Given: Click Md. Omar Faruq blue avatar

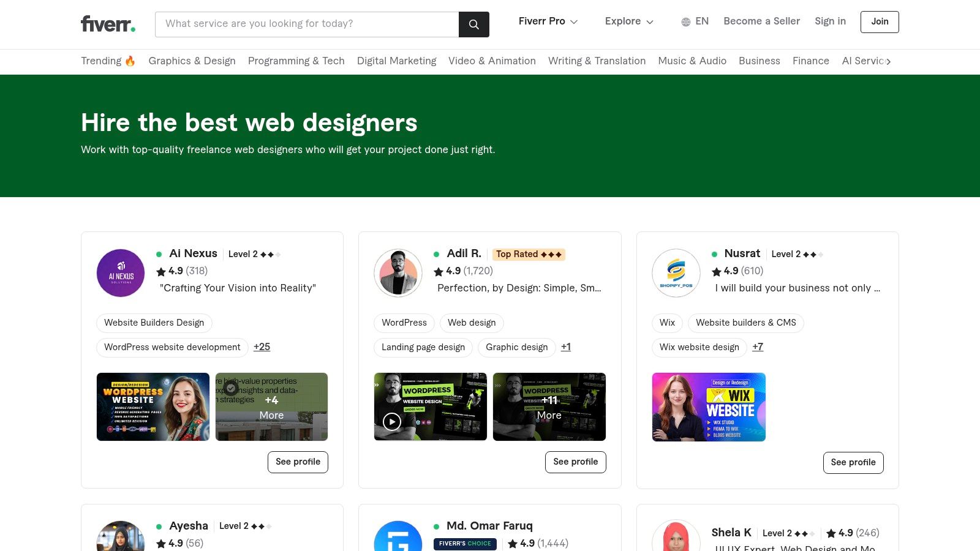Looking at the screenshot, I should pyautogui.click(x=398, y=536).
